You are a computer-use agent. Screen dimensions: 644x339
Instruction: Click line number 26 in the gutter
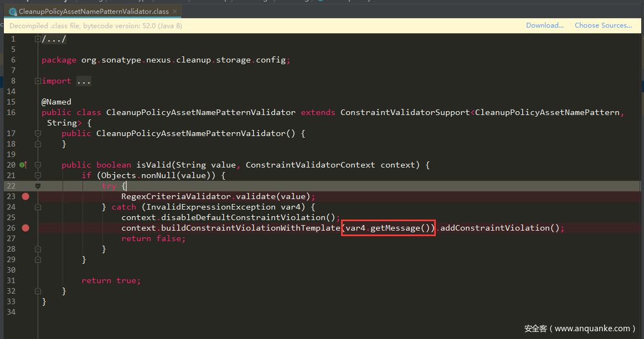click(11, 228)
